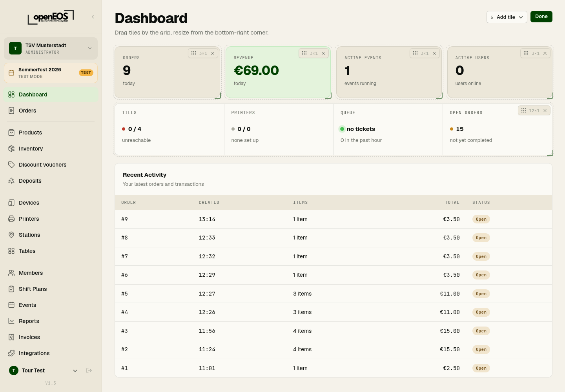Open the Reports page

tap(51, 321)
